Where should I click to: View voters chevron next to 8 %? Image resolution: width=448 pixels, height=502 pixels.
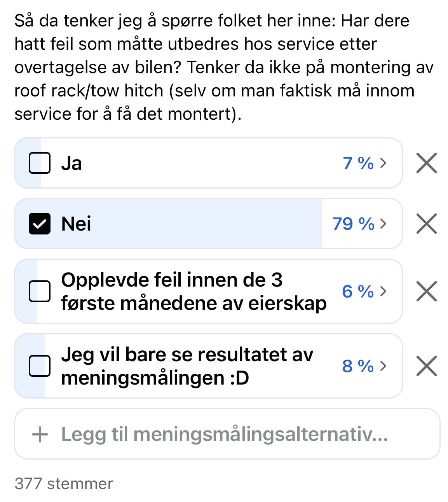pos(384,366)
